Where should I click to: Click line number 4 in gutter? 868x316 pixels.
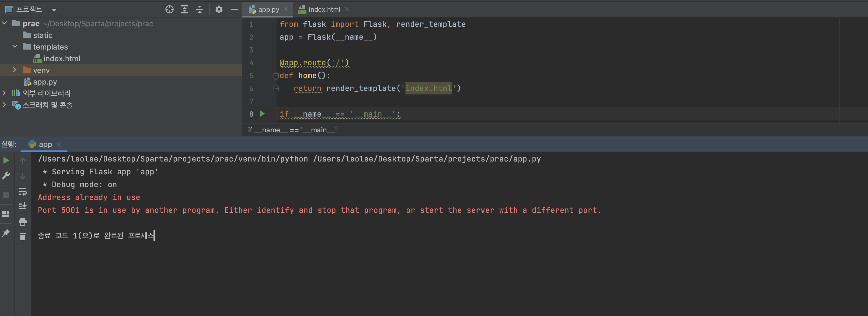251,63
